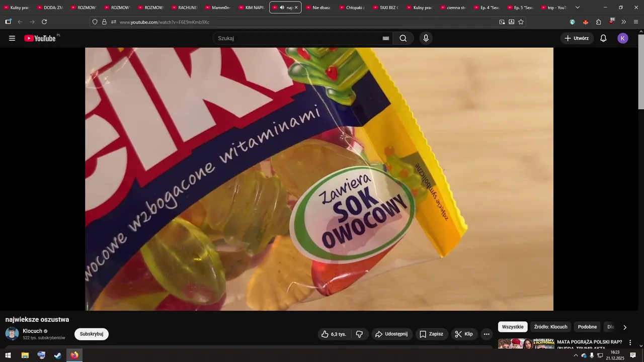Open the account avatar K menu
The width and height of the screenshot is (644, 362).
coord(623,38)
